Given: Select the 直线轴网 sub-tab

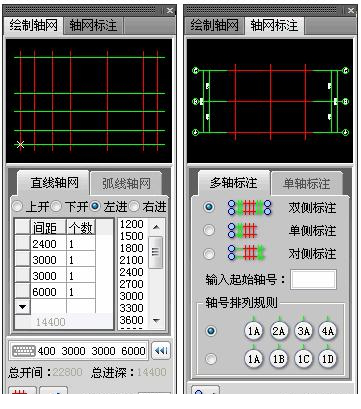Looking at the screenshot, I should pos(54,183).
